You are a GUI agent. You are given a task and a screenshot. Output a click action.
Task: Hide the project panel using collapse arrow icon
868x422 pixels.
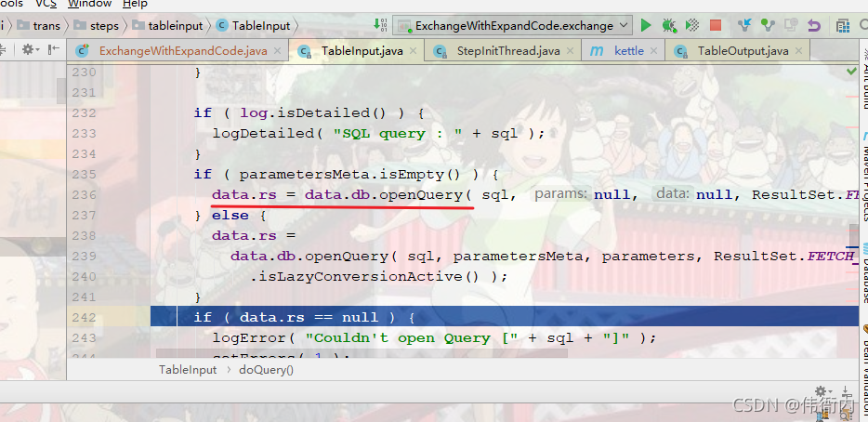pos(54,50)
